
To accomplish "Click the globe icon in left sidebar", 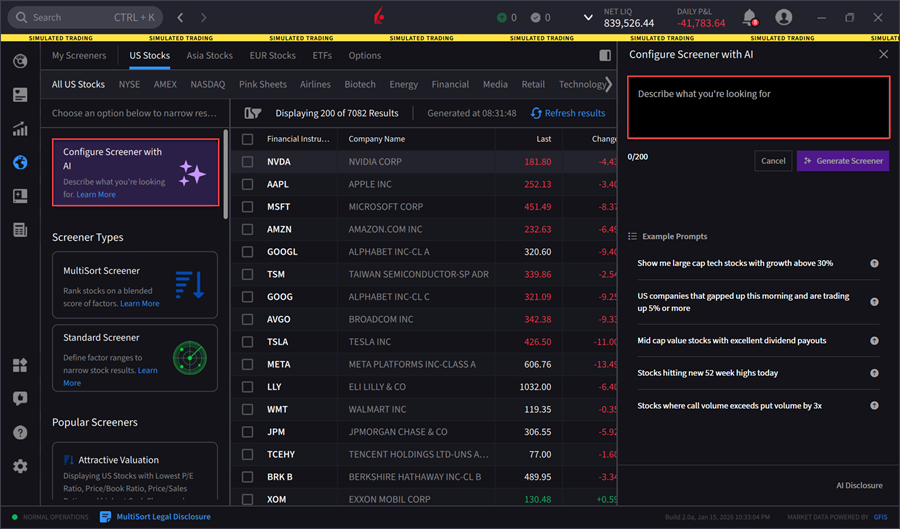I will [20, 163].
